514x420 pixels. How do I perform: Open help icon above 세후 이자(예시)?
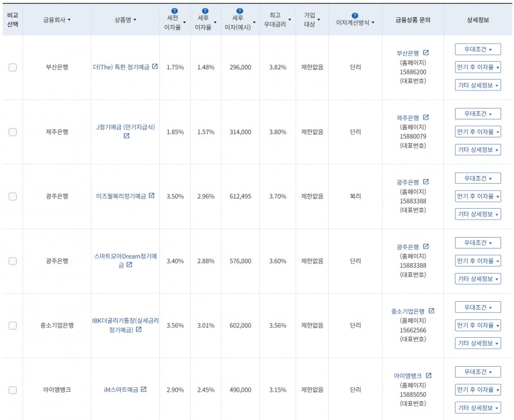(x=240, y=11)
